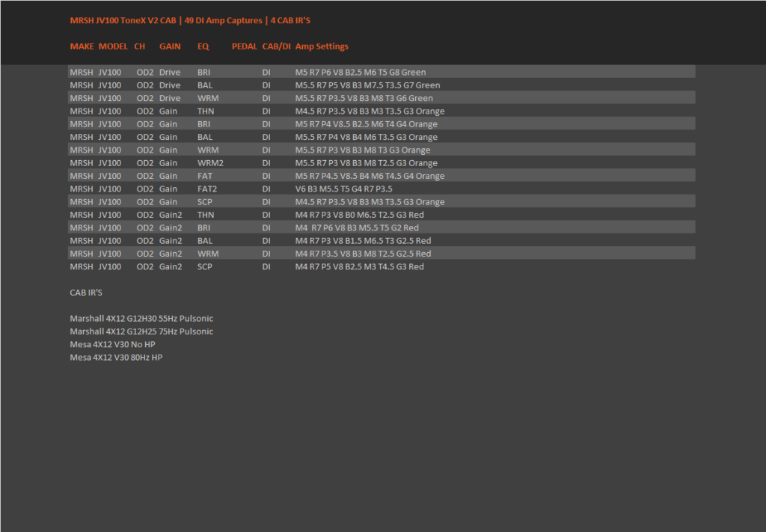Select "M5.5 R7 P3 V8 B3 M8 T3 G3 Orange"
Image resolution: width=766 pixels, height=532 pixels.
tap(363, 150)
